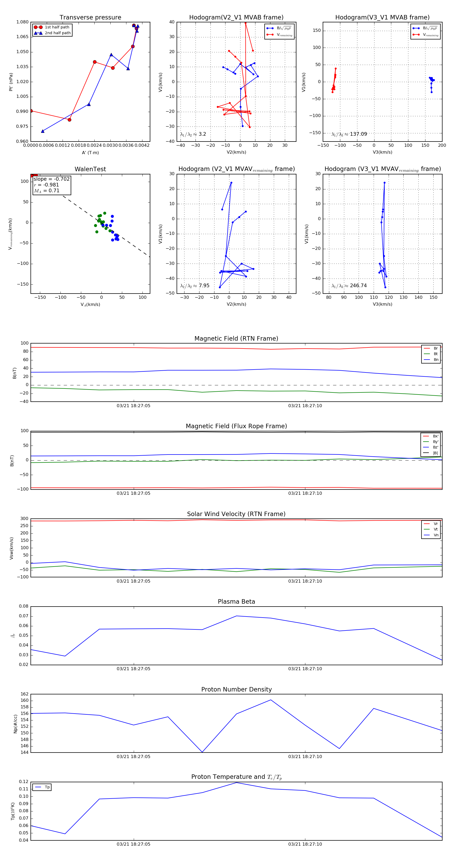Click the "Br" legend entry
The height and width of the screenshot is (868, 473).
tap(431, 349)
